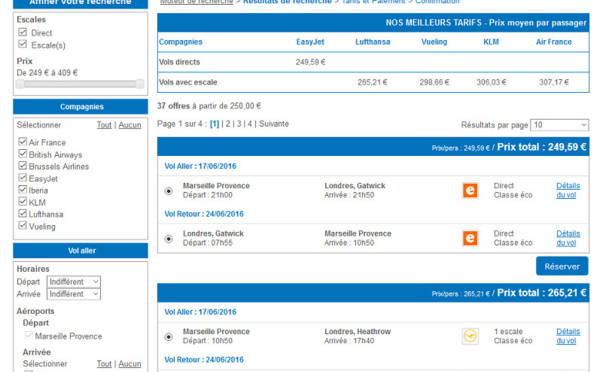
Task: Click the Lufthansa logo on the Heathrow flight
Action: coord(470,336)
